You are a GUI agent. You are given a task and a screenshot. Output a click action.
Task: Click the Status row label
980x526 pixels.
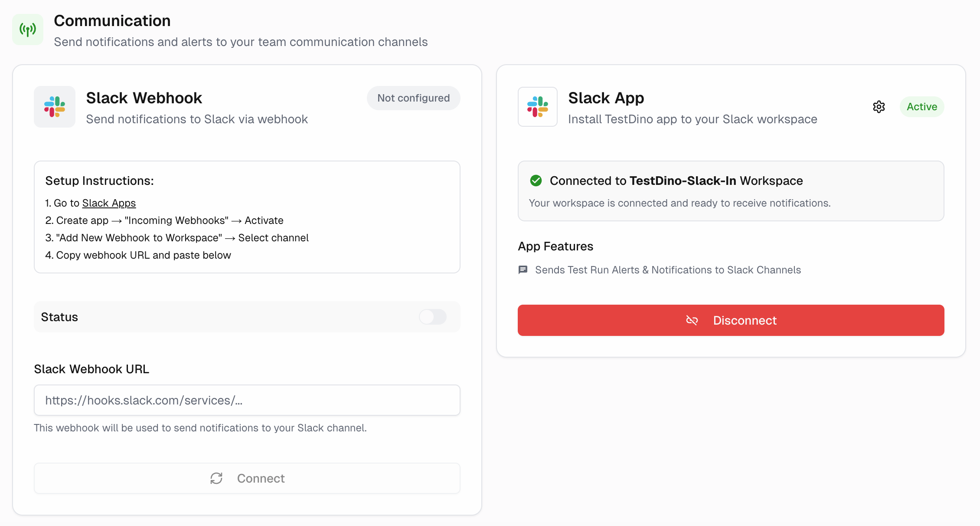point(59,317)
